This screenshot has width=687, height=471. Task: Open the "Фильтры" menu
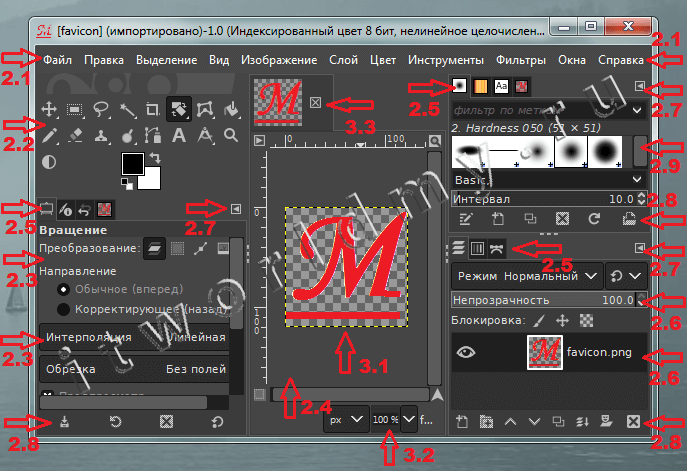(521, 60)
